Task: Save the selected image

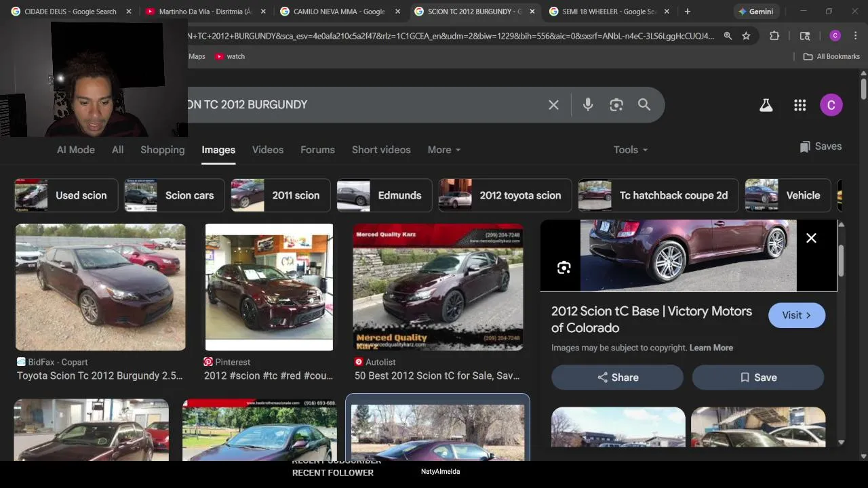Action: (x=758, y=378)
